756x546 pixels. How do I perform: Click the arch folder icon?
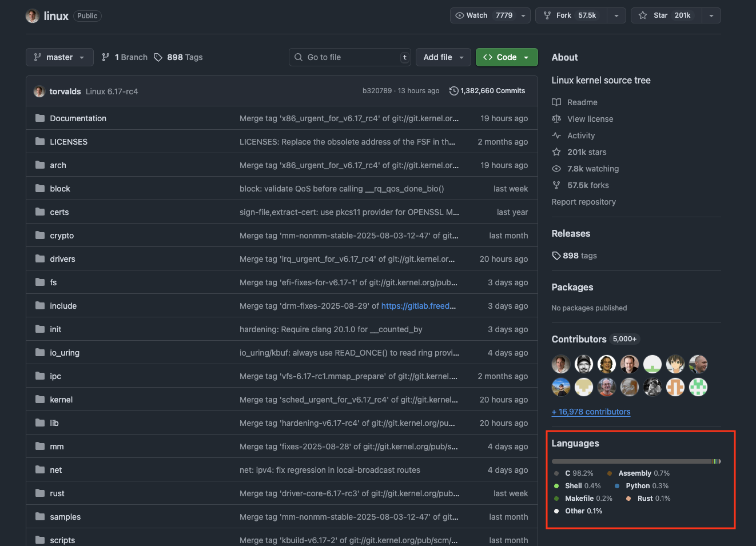tap(40, 165)
